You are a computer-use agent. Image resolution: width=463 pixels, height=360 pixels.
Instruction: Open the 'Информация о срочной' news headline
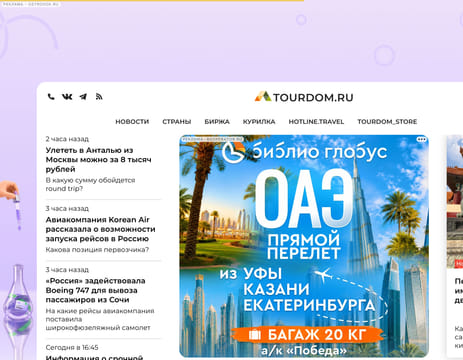point(94,357)
